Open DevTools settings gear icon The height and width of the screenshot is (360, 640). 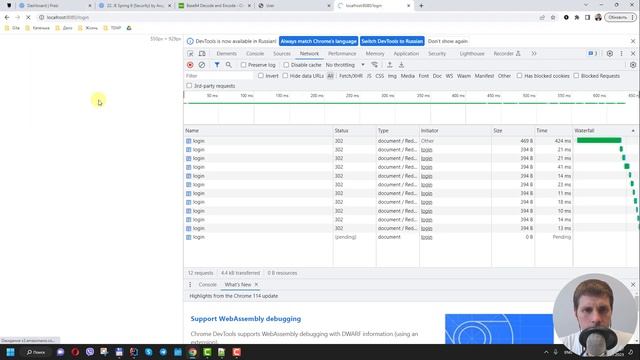click(609, 53)
